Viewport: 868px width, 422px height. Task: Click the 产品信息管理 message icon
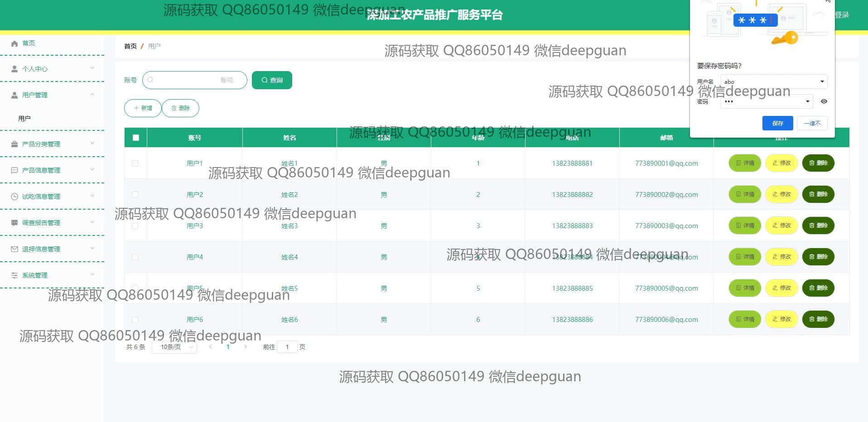(x=14, y=170)
